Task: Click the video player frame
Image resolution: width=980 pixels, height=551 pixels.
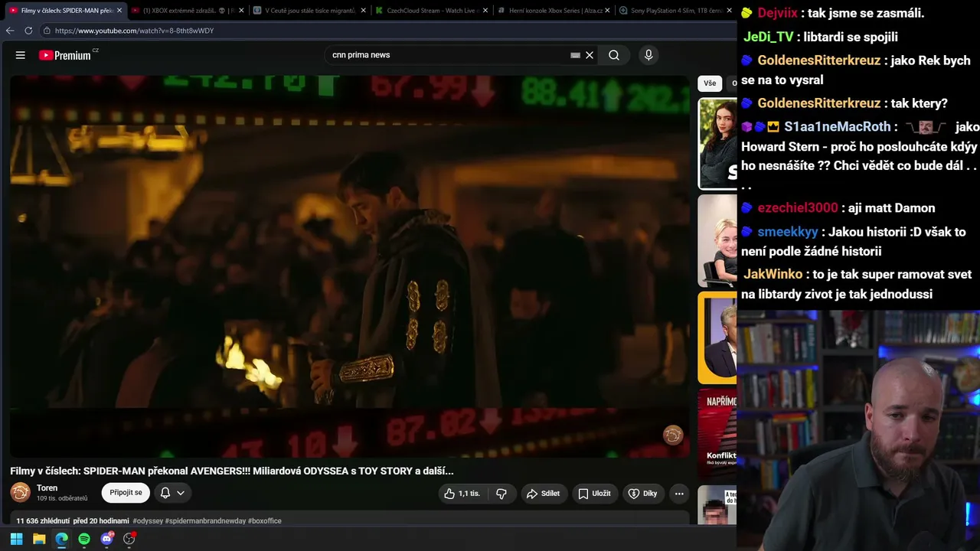Action: coord(350,266)
